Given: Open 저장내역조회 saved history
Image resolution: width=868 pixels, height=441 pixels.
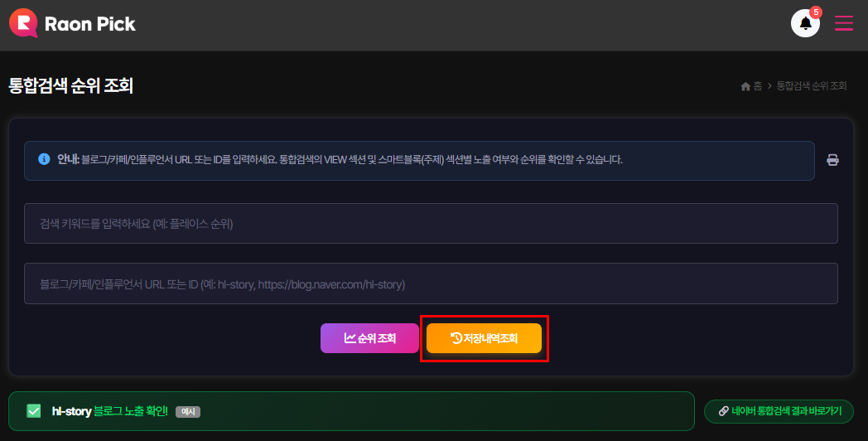Looking at the screenshot, I should pos(484,338).
